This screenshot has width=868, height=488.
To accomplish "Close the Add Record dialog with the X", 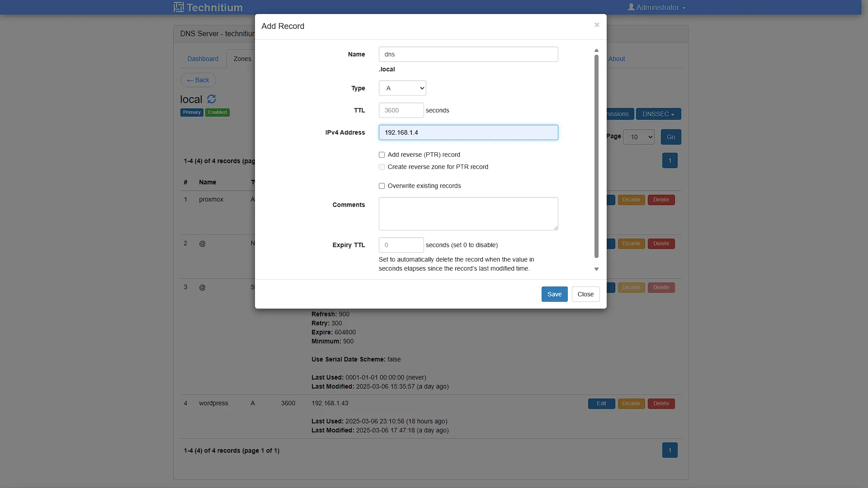I will pyautogui.click(x=597, y=25).
